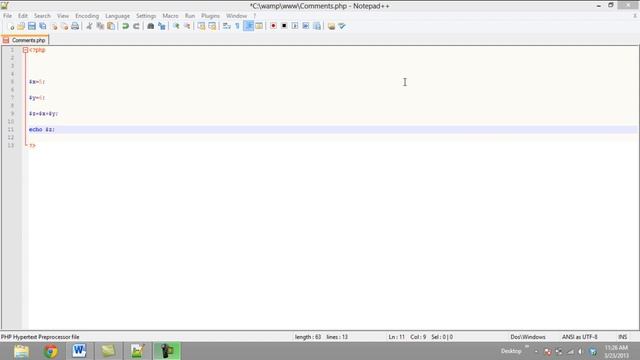Click the Stop Recording black square
The width and height of the screenshot is (640, 360).
[284, 26]
